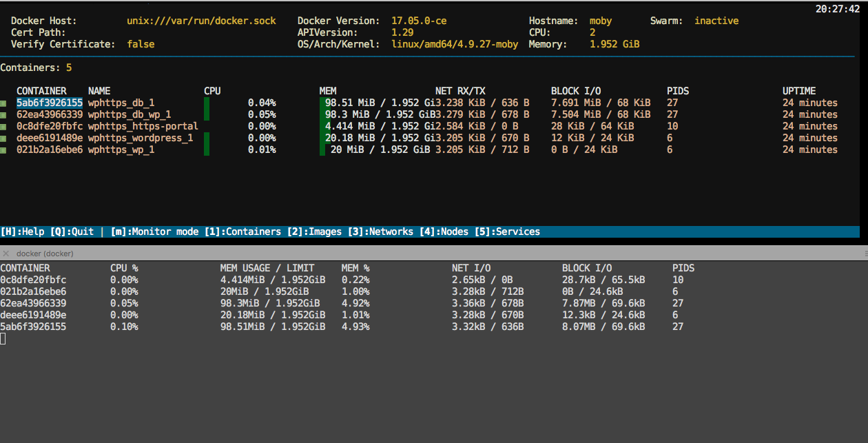Go to the [4]:Nodes view
The image size is (868, 443).
(x=444, y=231)
